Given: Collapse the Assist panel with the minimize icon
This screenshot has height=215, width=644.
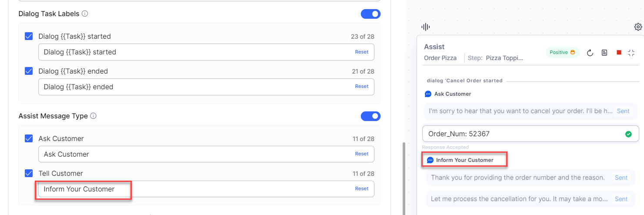Looking at the screenshot, I should tap(631, 53).
